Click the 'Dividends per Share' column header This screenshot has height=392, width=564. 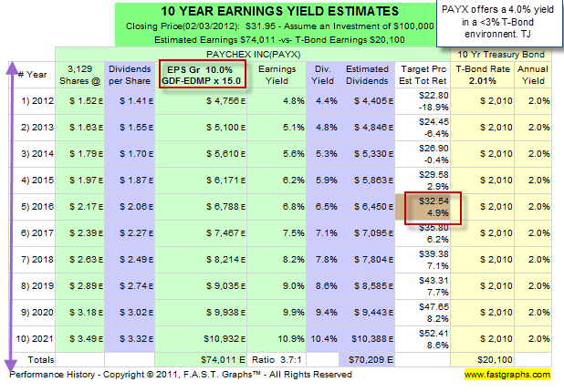pyautogui.click(x=130, y=75)
